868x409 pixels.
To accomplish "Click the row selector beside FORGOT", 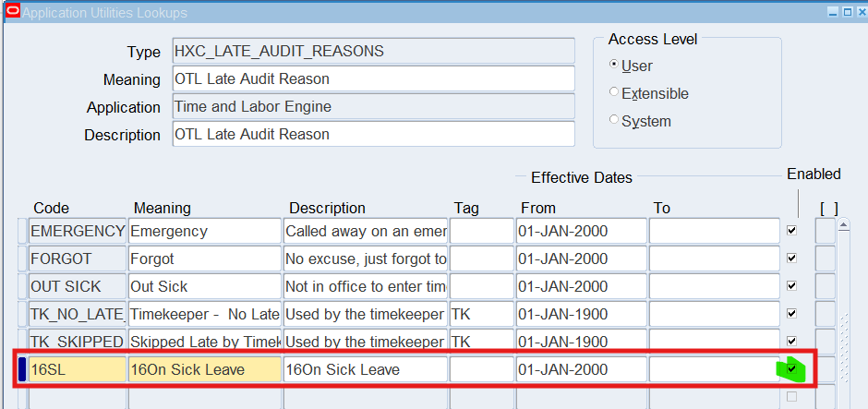I will pos(22,259).
